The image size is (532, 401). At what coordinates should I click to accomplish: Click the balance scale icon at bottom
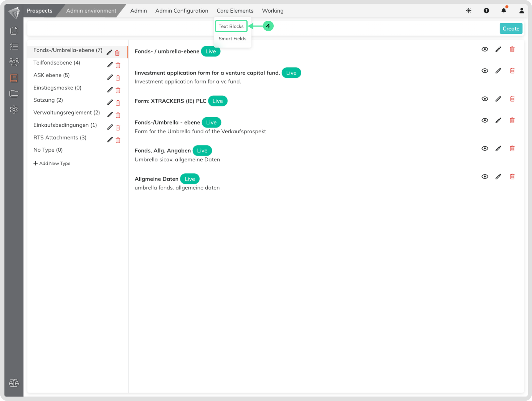(x=14, y=383)
